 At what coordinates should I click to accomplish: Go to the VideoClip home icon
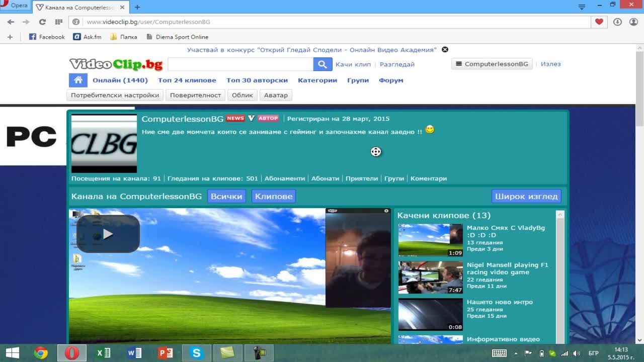pyautogui.click(x=78, y=80)
